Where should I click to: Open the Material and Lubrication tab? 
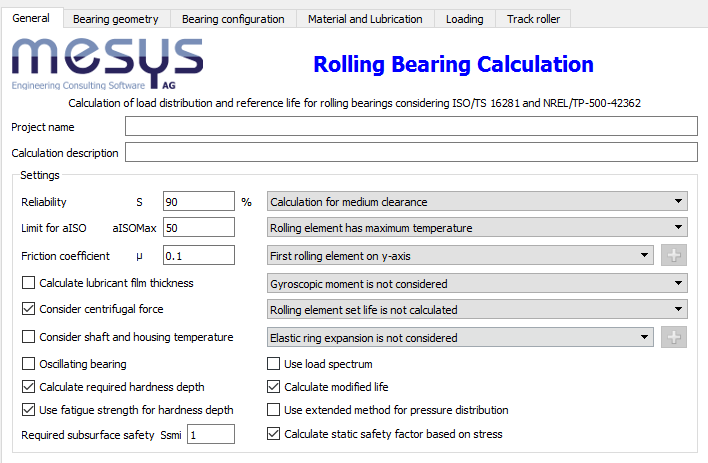(365, 19)
